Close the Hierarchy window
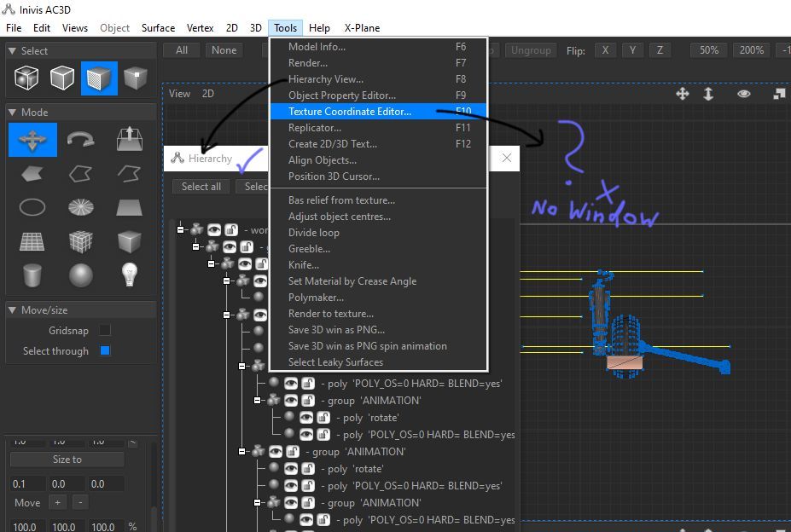The image size is (791, 532). tap(507, 158)
